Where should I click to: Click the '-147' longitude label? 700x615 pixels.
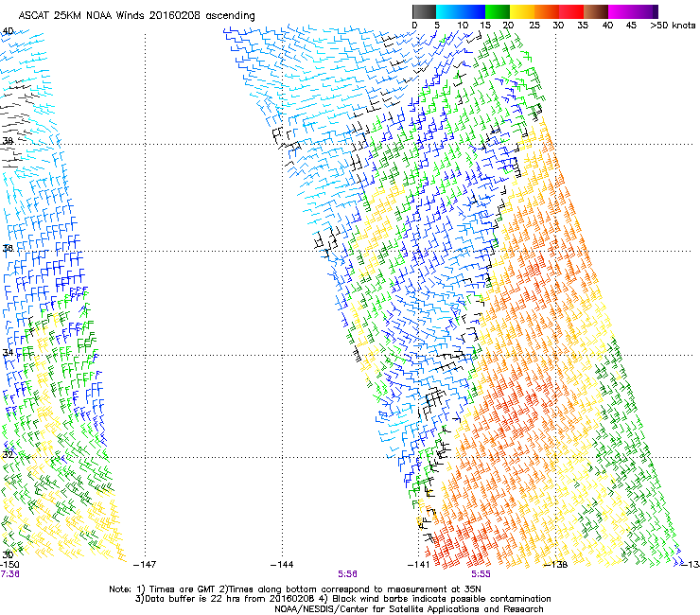click(145, 565)
